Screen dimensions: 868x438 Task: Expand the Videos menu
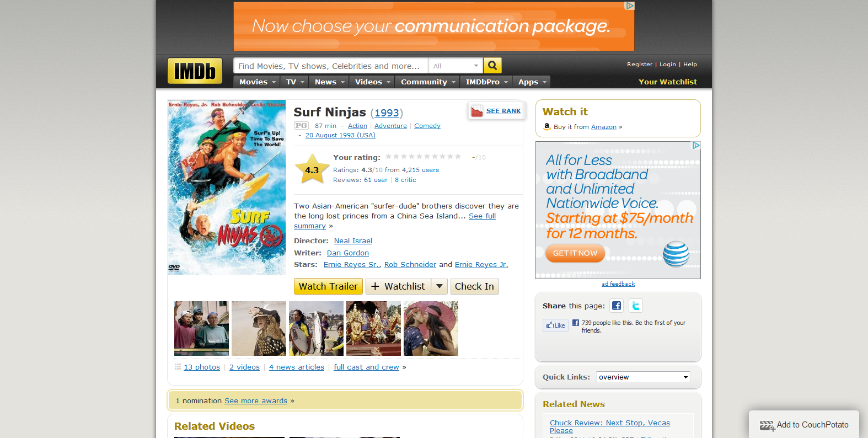click(372, 82)
